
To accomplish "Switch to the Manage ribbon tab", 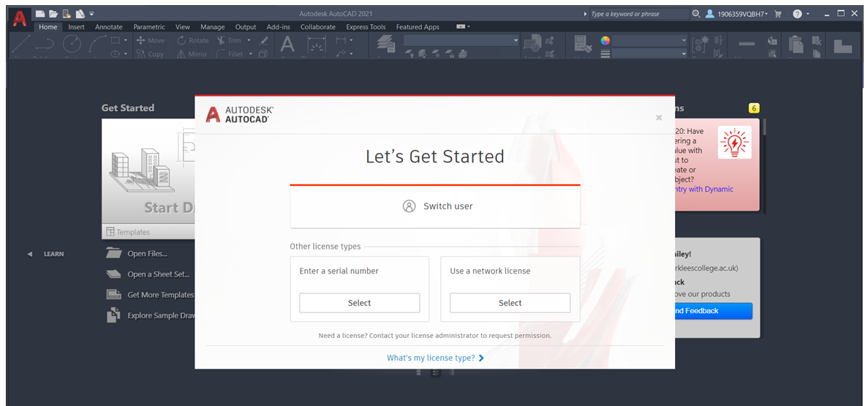I will point(213,26).
